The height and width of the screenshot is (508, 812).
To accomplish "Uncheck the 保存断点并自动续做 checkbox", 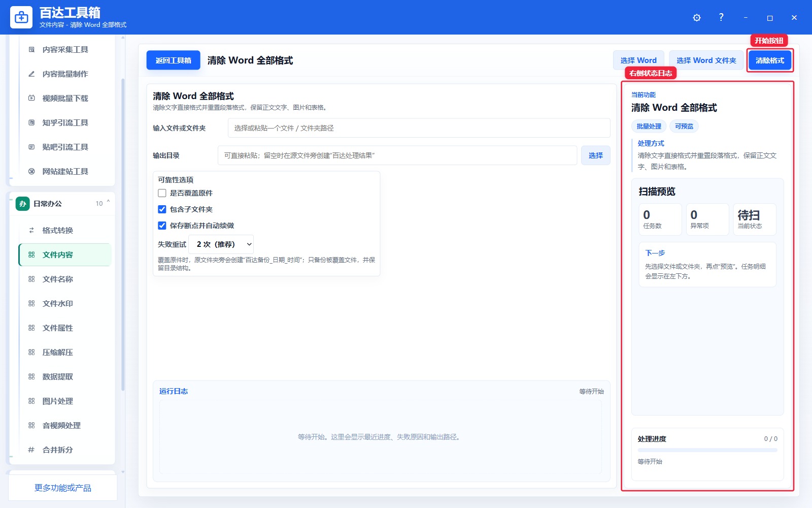I will (x=162, y=226).
